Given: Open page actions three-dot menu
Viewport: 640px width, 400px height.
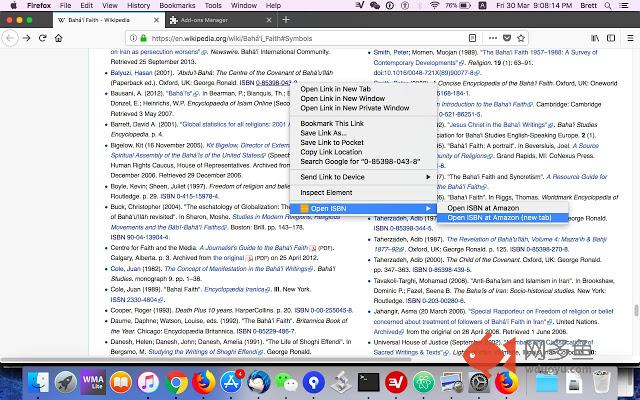Looking at the screenshot, I should (493, 38).
